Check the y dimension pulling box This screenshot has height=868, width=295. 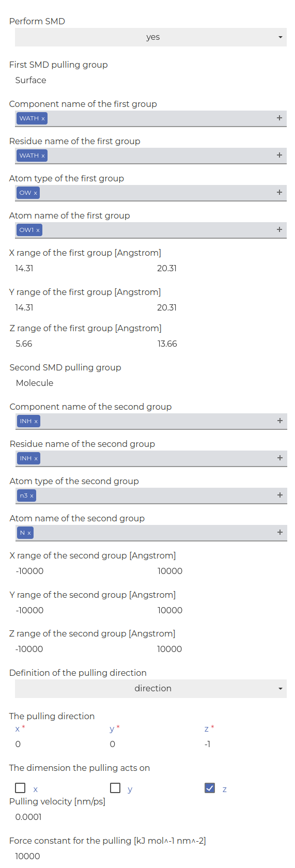(x=115, y=788)
